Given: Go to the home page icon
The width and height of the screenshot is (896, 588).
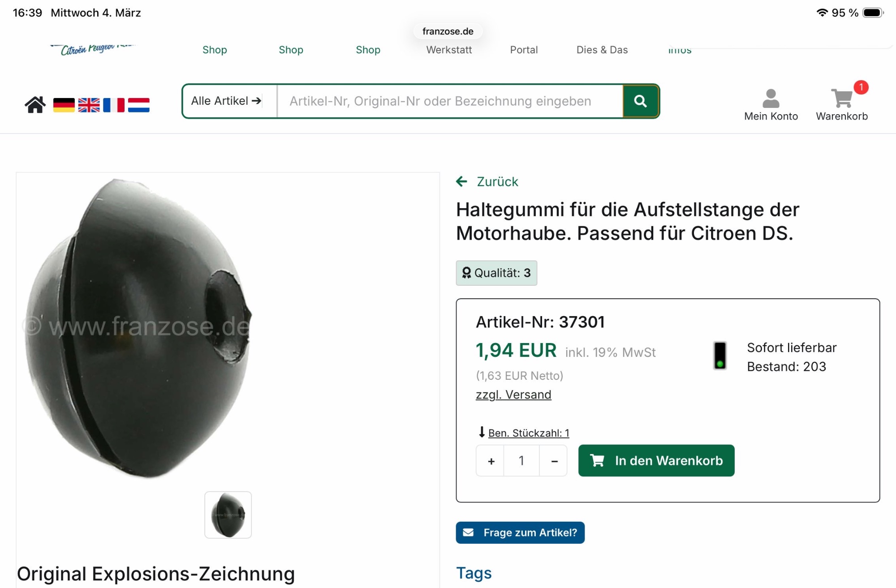Looking at the screenshot, I should (x=35, y=105).
